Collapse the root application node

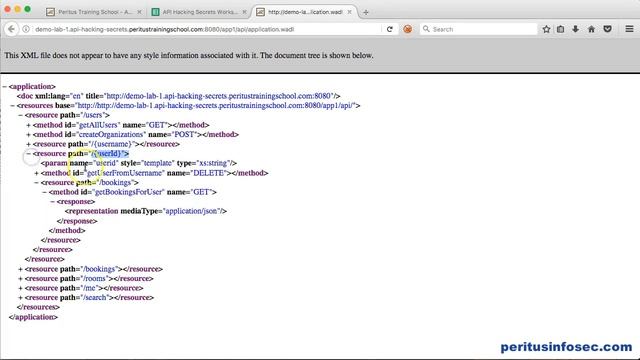coord(4,87)
